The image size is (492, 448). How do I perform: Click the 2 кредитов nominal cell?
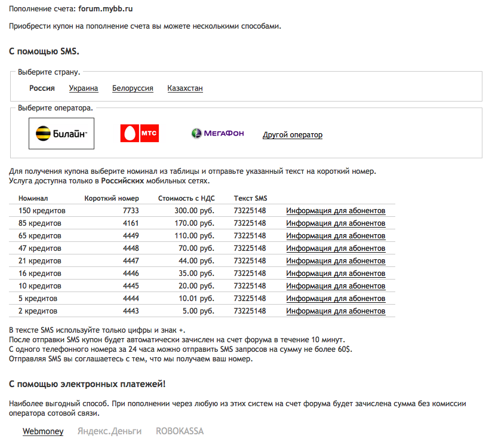click(38, 311)
